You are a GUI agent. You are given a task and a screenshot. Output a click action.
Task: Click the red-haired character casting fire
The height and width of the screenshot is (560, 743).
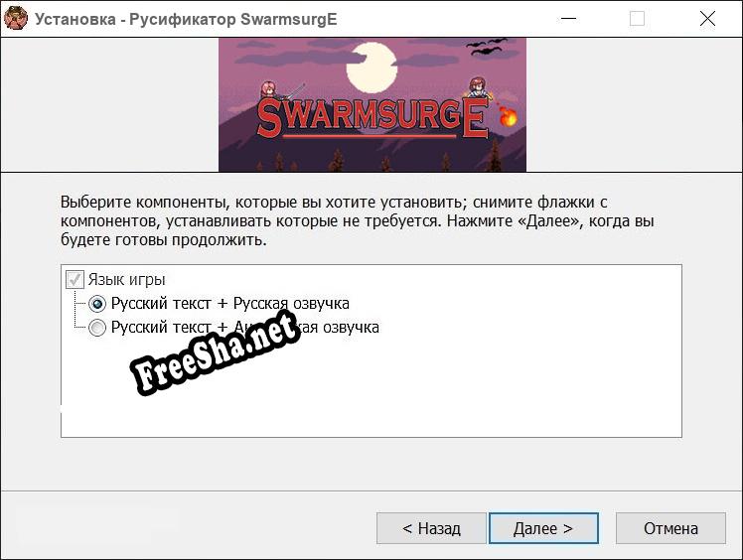(479, 88)
